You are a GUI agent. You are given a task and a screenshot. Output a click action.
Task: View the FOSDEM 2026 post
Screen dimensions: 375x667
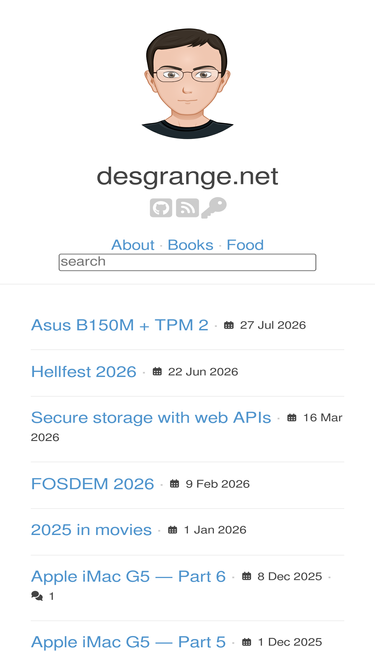(x=93, y=484)
